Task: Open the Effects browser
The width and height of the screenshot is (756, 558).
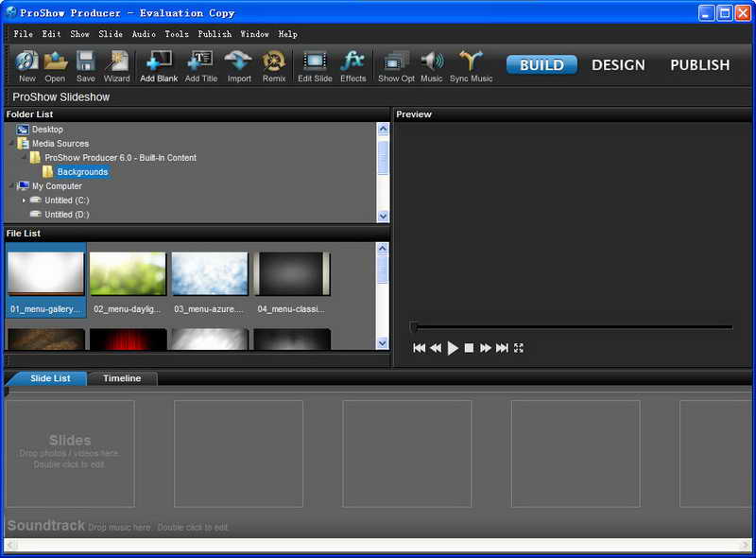Action: click(352, 65)
